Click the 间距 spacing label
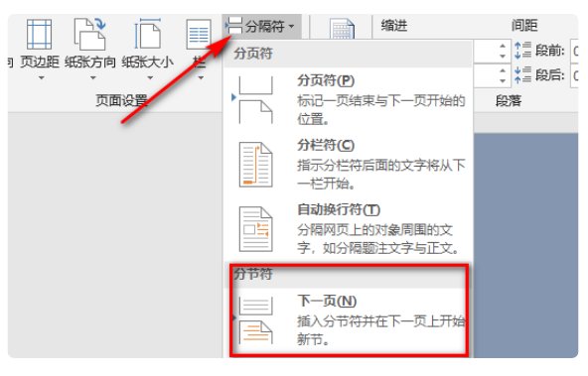Image resolution: width=588 pixels, height=376 pixels. coord(524,26)
